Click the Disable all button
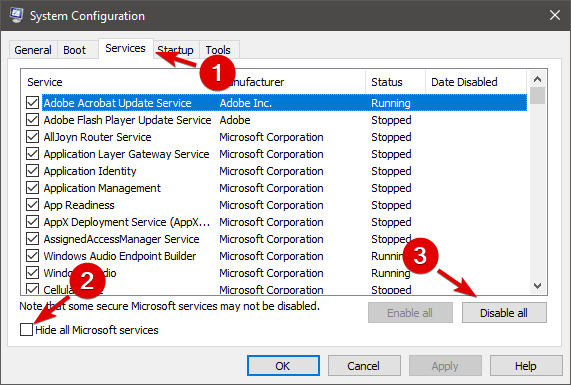Screen dimensions: 571x385 click(x=504, y=313)
